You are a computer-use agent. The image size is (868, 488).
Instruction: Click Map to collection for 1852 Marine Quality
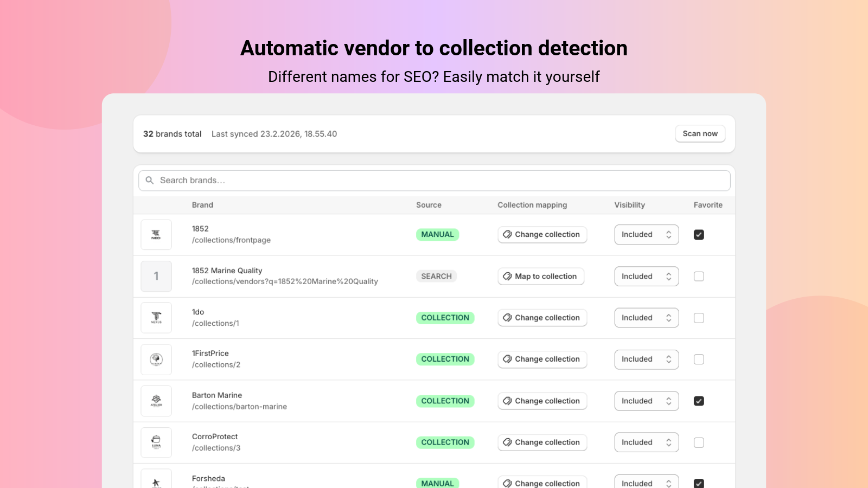541,277
